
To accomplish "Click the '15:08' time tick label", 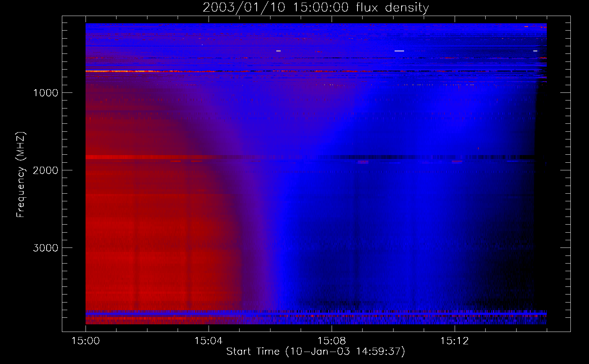I will [331, 341].
